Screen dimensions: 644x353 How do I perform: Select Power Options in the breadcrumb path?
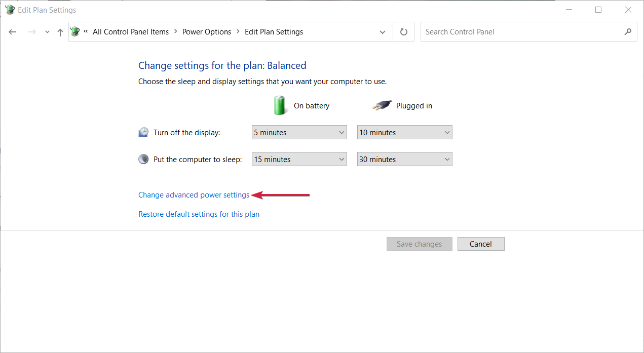(206, 31)
